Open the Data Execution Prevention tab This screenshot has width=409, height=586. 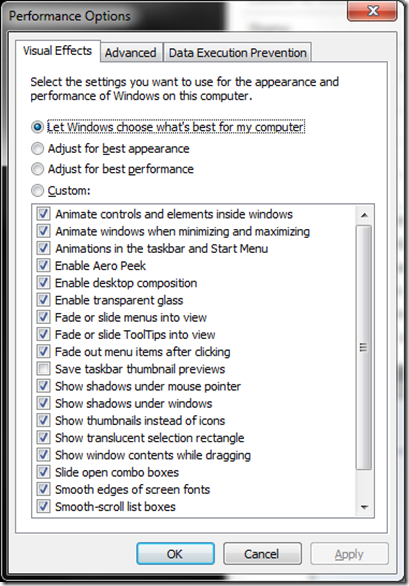pos(237,53)
